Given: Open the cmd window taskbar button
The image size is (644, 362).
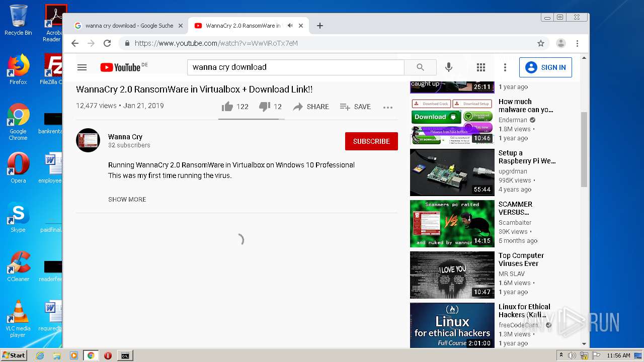Looking at the screenshot, I should 125,355.
